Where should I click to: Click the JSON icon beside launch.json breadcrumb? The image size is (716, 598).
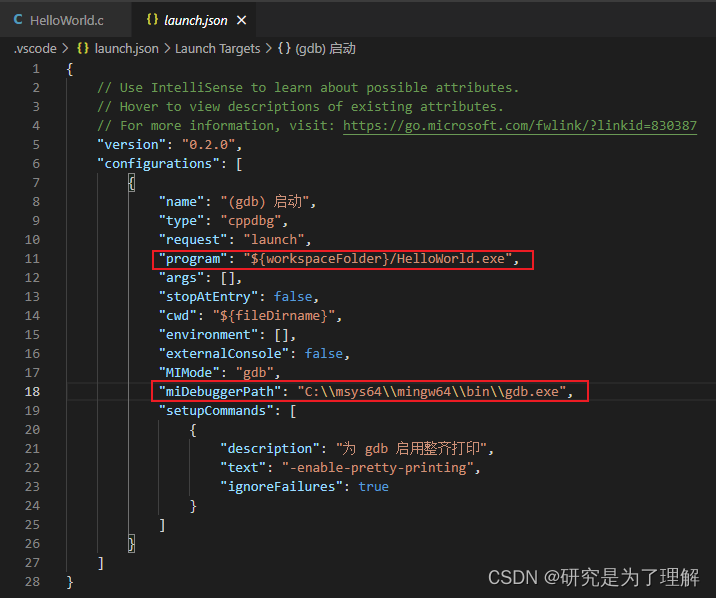[x=83, y=48]
